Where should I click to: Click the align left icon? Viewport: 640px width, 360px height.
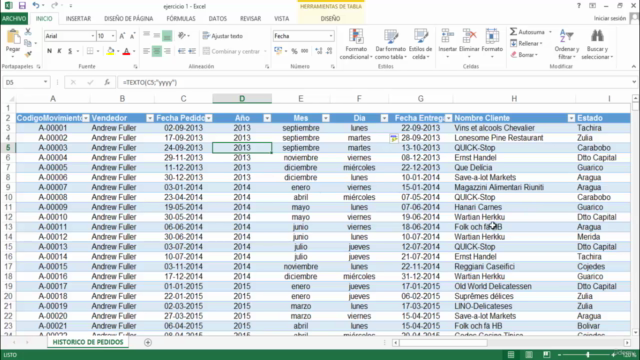point(147,51)
